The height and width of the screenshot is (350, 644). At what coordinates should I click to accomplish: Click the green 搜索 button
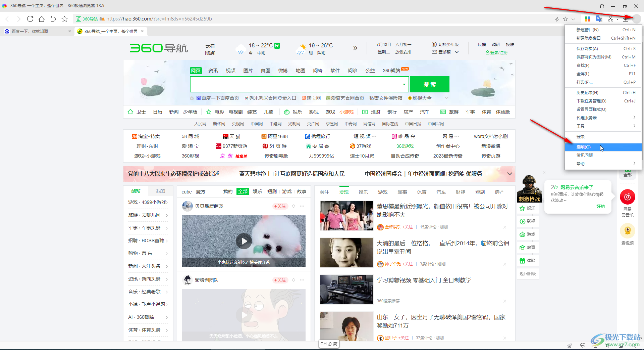(x=429, y=84)
